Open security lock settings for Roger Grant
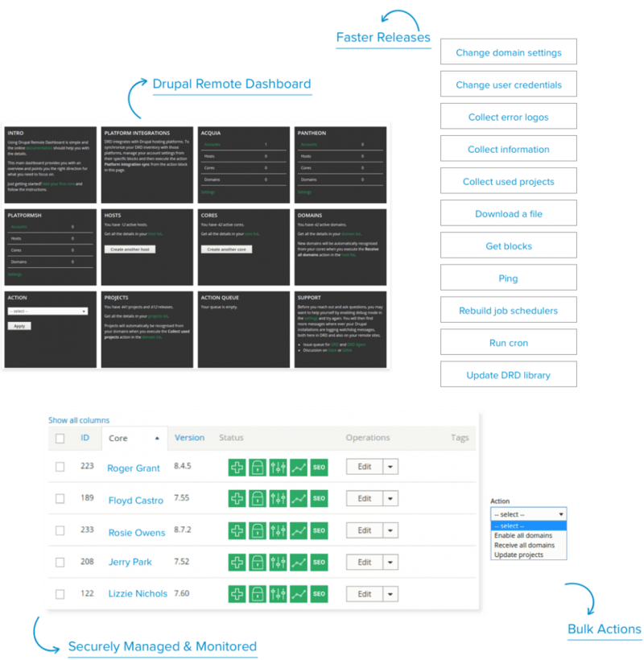The height and width of the screenshot is (660, 644). tap(257, 466)
